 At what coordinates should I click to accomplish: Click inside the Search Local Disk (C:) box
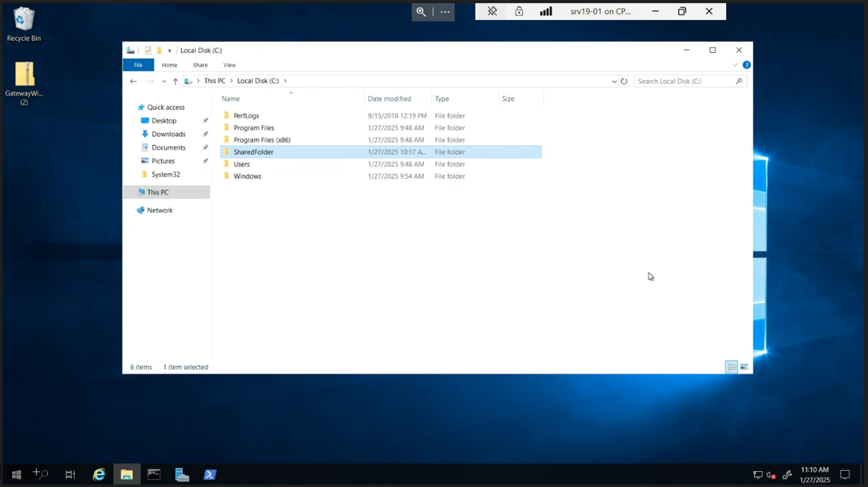(x=680, y=80)
